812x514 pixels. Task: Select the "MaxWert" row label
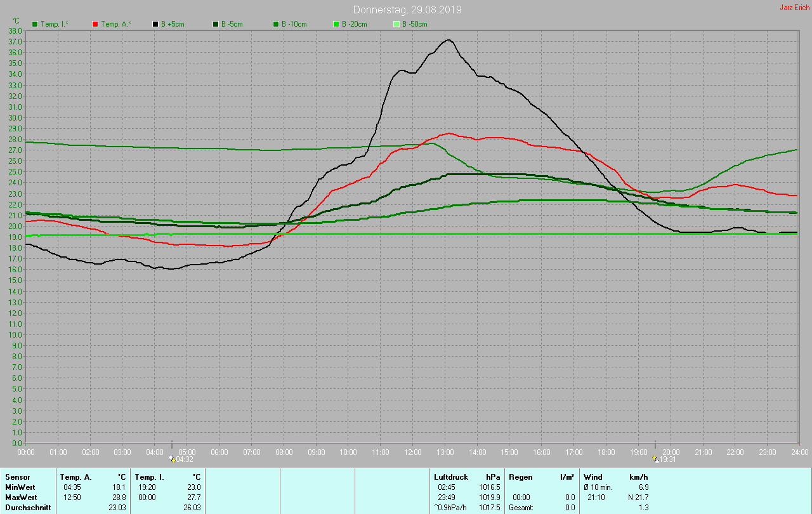pos(21,498)
